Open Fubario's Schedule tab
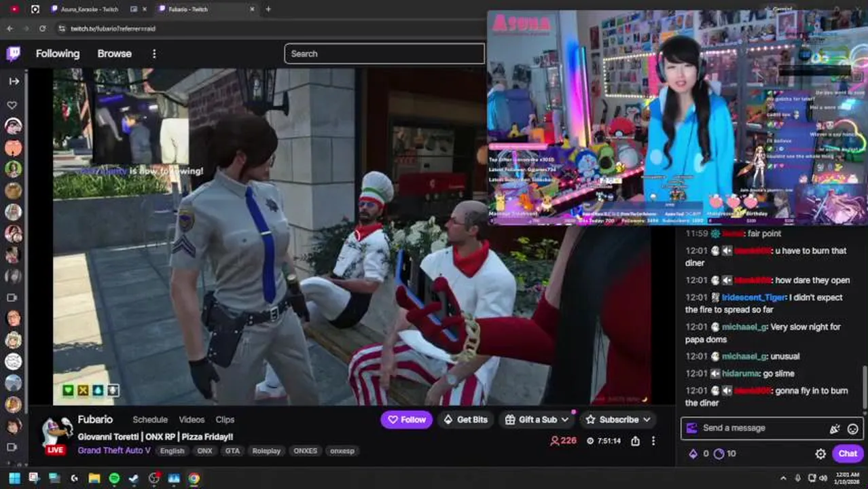This screenshot has width=868, height=489. point(150,420)
